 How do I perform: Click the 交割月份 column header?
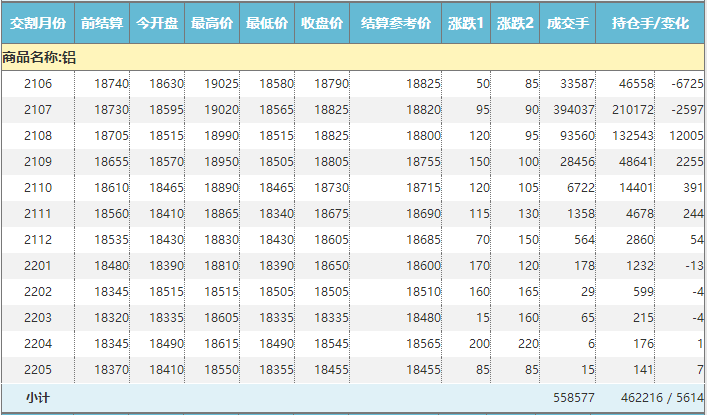click(38, 23)
